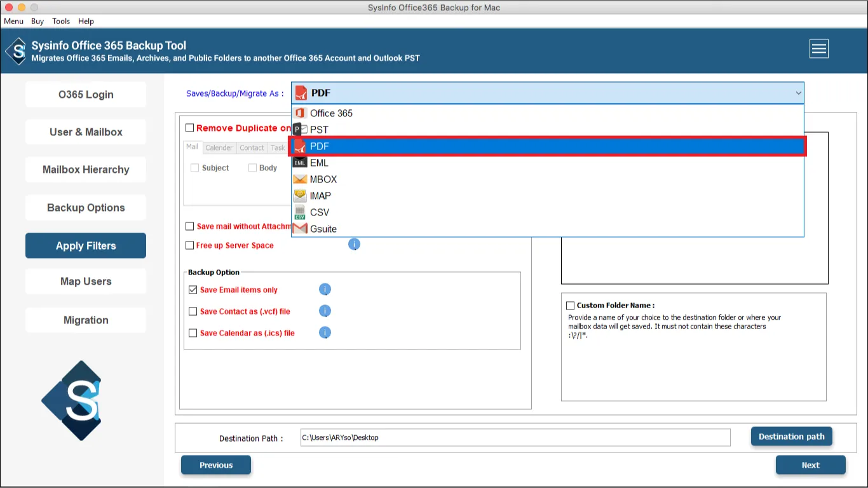This screenshot has height=488, width=868.
Task: Open the Help menu in menu bar
Action: click(86, 21)
